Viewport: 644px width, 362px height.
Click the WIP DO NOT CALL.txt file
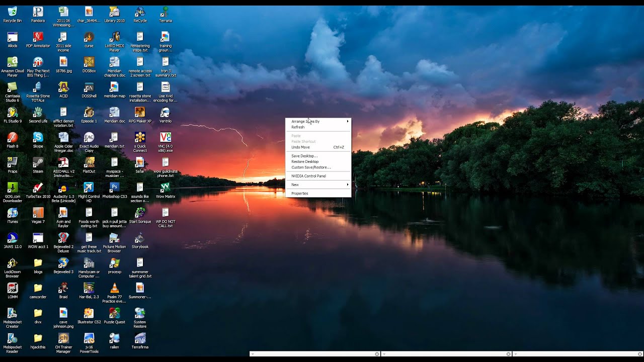click(165, 218)
